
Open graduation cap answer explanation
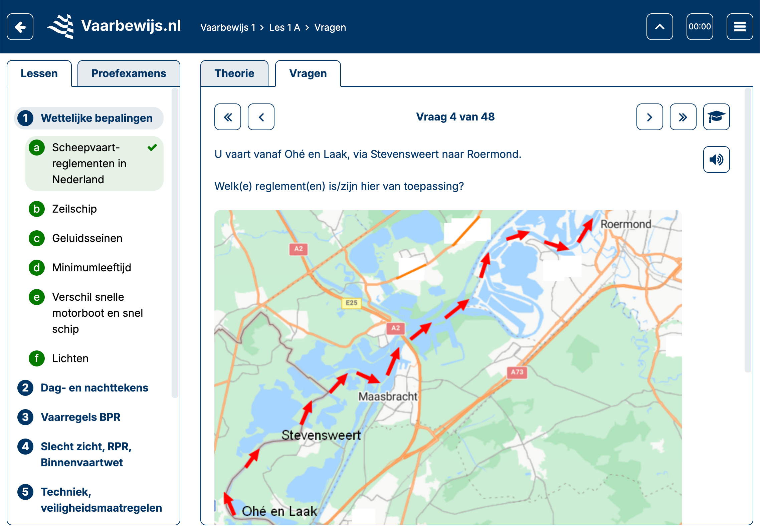(716, 117)
